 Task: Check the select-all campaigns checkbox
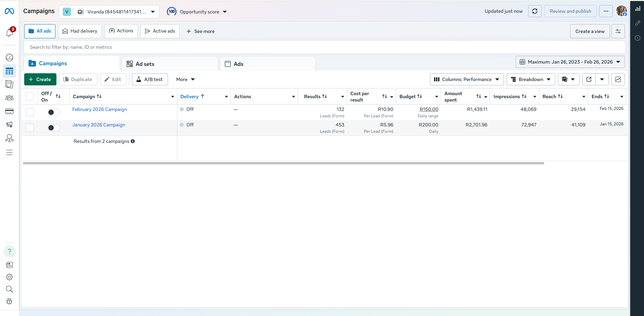[30, 96]
